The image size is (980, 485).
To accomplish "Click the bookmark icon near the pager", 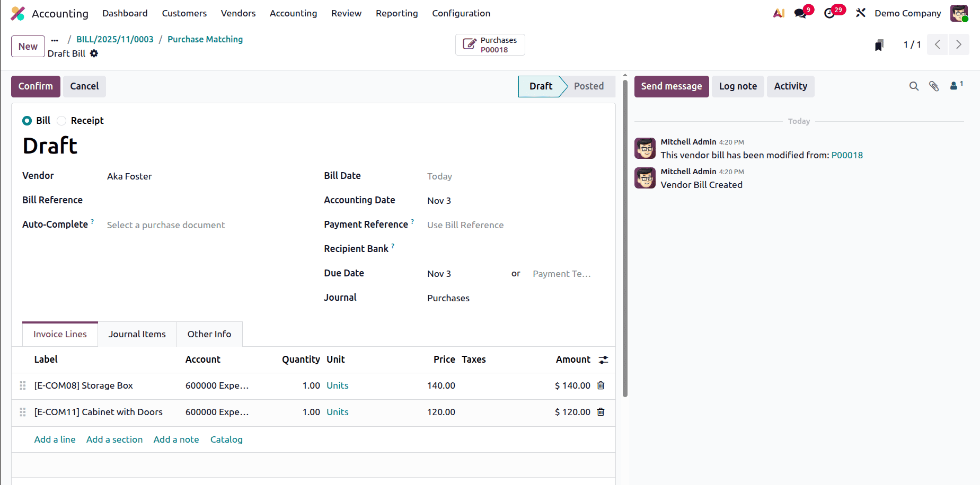I will coord(879,44).
